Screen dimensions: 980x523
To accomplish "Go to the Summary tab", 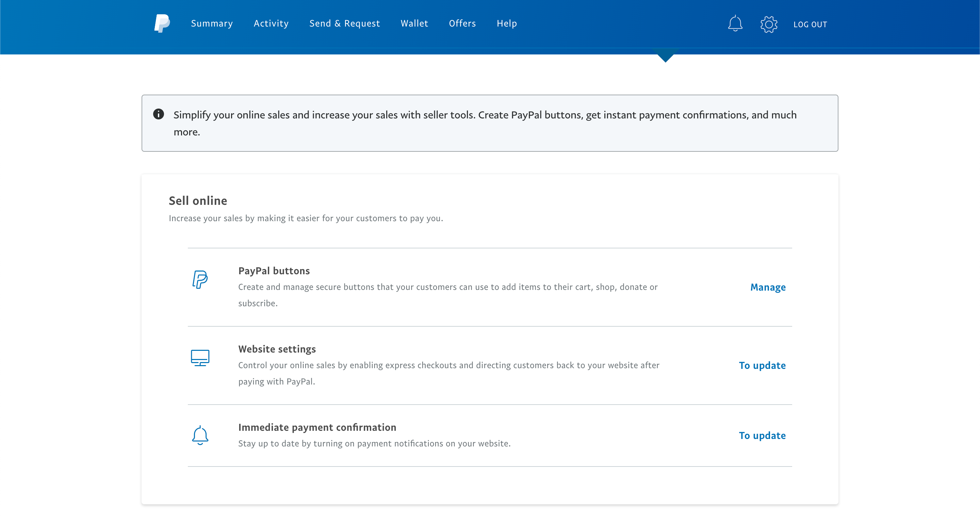I will click(x=212, y=23).
